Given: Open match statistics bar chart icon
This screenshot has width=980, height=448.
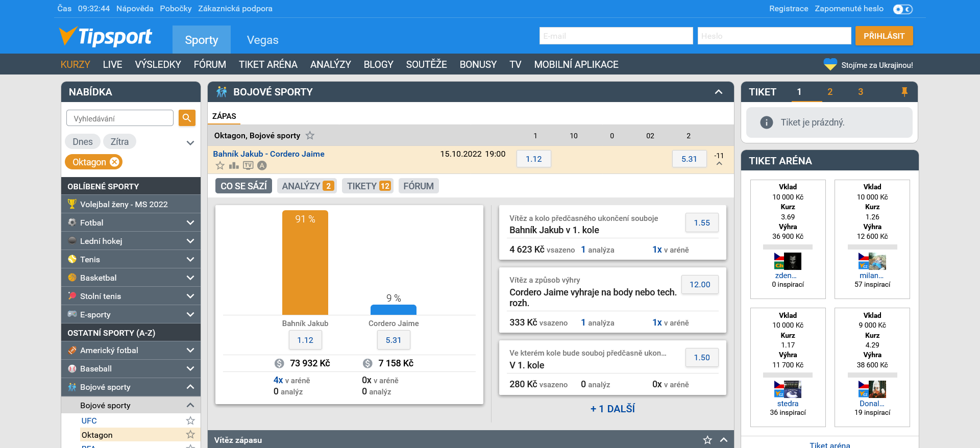Looking at the screenshot, I should pyautogui.click(x=234, y=165).
